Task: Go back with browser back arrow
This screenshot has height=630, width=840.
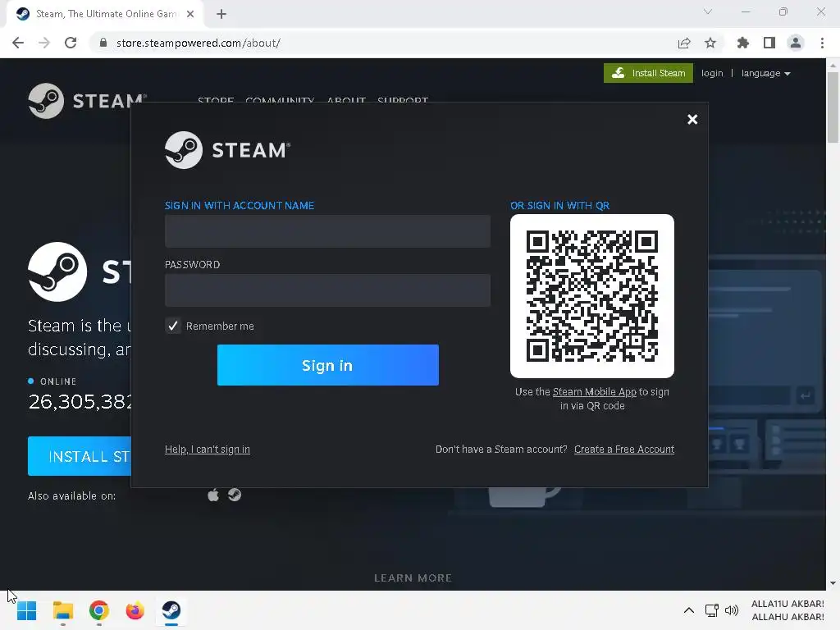Action: click(x=18, y=43)
